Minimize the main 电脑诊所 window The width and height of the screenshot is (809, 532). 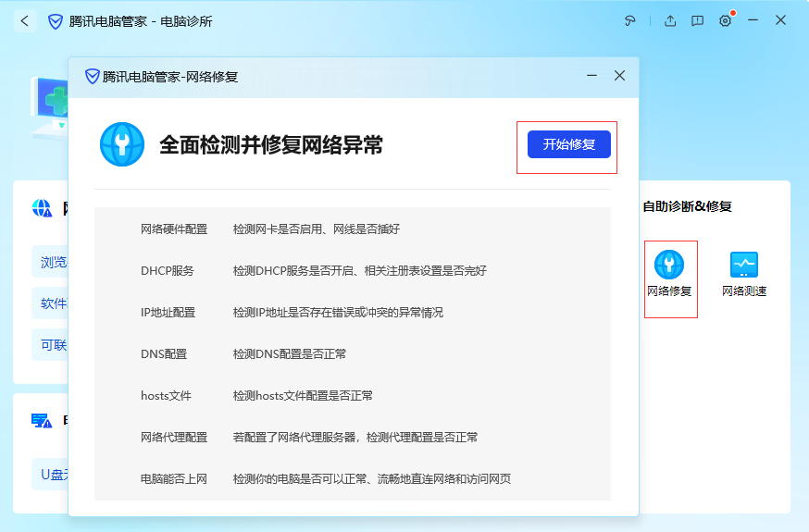pyautogui.click(x=753, y=20)
